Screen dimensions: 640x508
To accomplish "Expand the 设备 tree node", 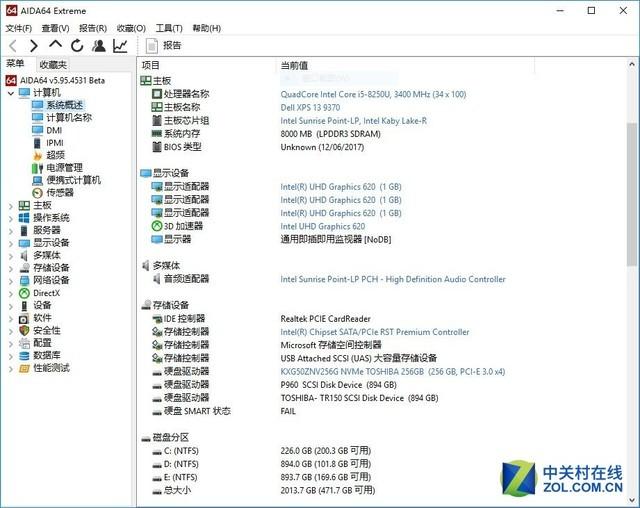I will click(11, 306).
